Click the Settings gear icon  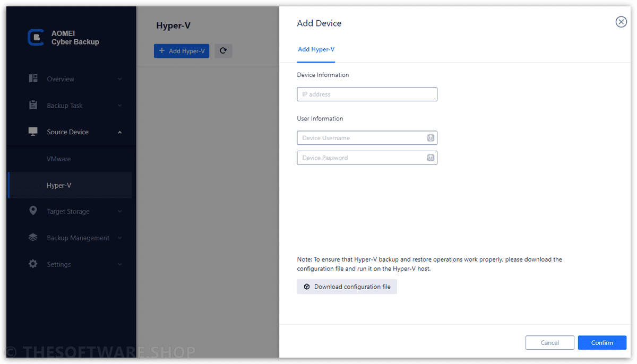click(x=33, y=264)
